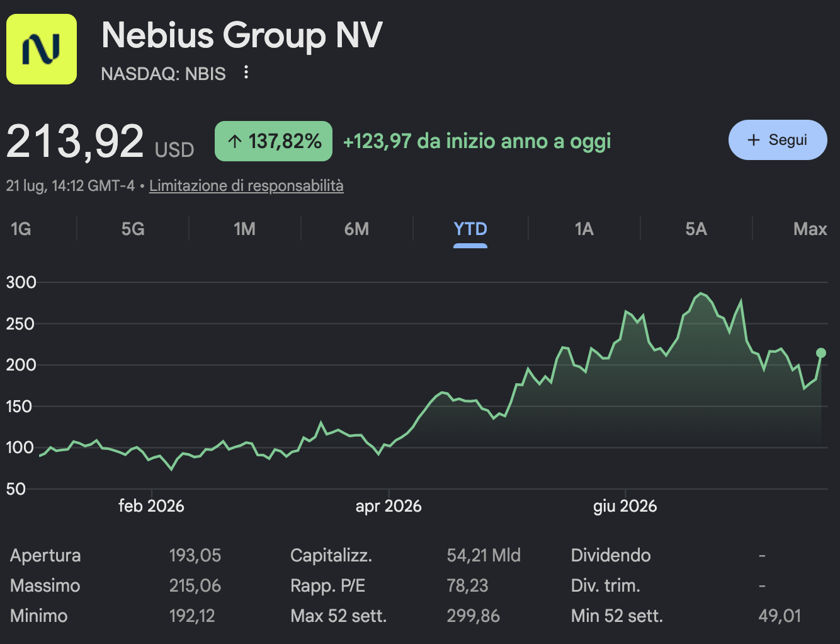Open Limitazione di responsabilità link
The width and height of the screenshot is (840, 644).
tap(246, 186)
